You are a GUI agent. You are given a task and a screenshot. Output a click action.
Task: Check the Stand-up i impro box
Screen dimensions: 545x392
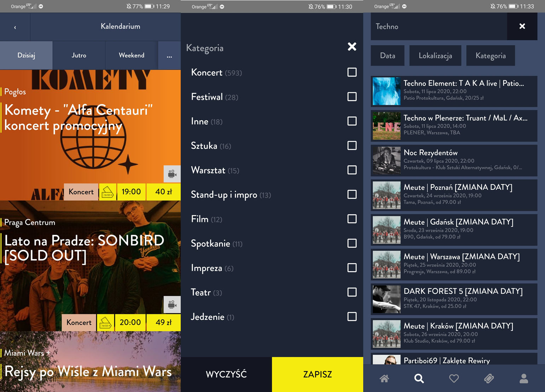pos(352,194)
